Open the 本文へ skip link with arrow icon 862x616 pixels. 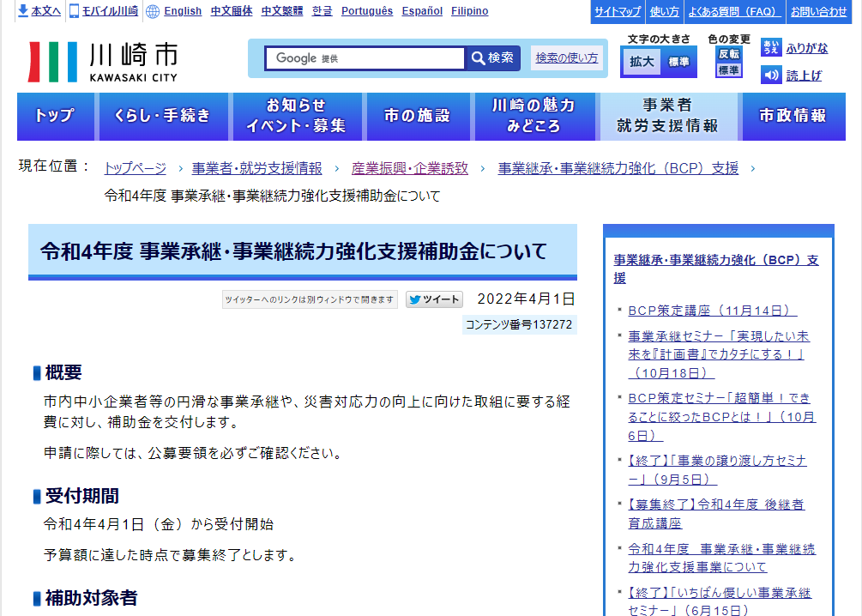point(39,11)
